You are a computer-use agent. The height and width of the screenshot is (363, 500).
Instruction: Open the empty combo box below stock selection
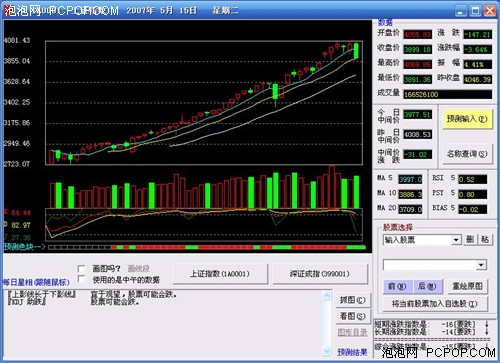tap(435, 265)
